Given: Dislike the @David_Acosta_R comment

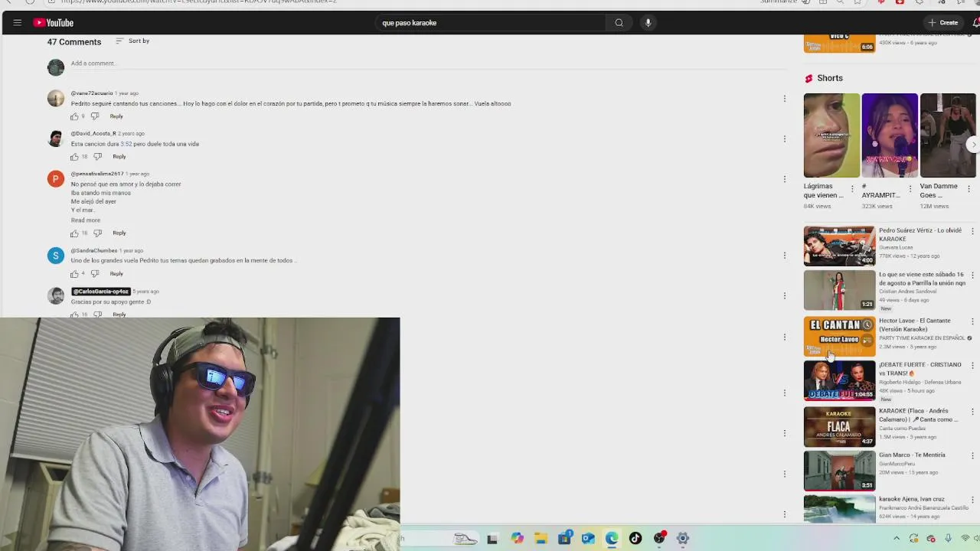Looking at the screenshot, I should (x=97, y=157).
